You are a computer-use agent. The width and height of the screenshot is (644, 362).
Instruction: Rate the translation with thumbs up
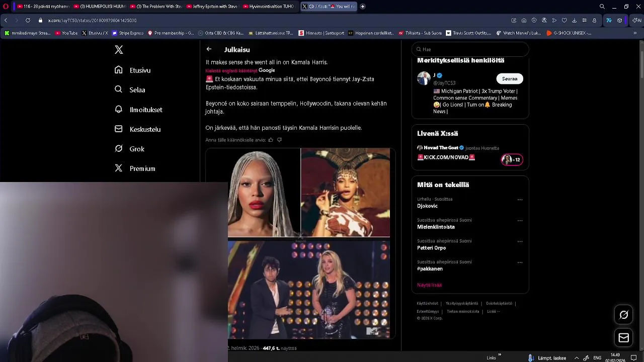(271, 140)
